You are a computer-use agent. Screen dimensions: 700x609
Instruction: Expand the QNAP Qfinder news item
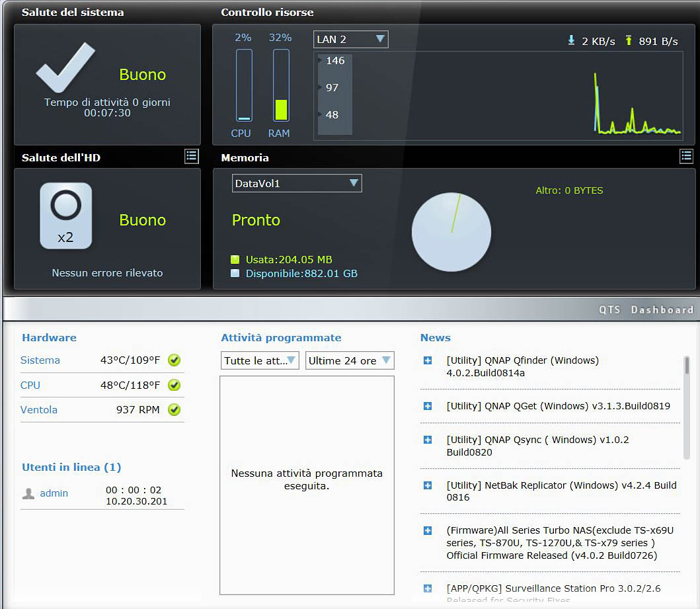pyautogui.click(x=428, y=360)
